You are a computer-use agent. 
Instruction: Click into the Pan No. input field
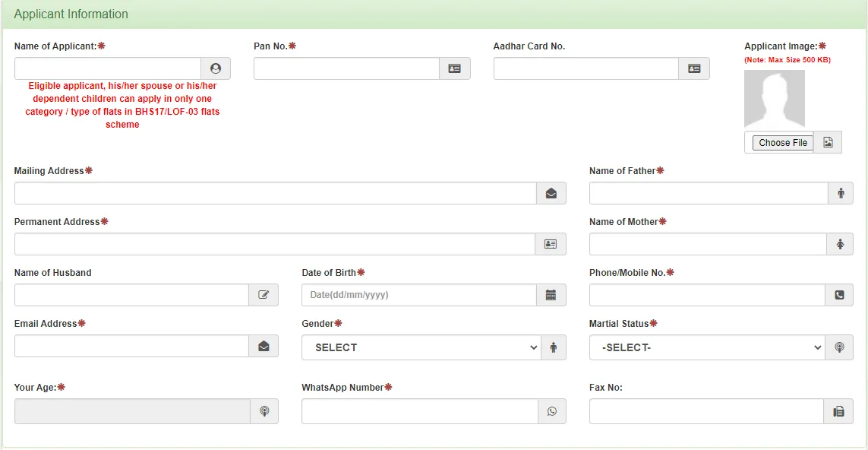[346, 68]
